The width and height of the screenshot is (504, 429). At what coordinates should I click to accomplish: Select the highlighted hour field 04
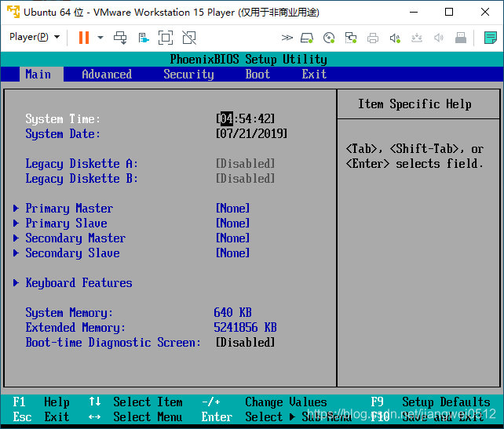coord(227,118)
